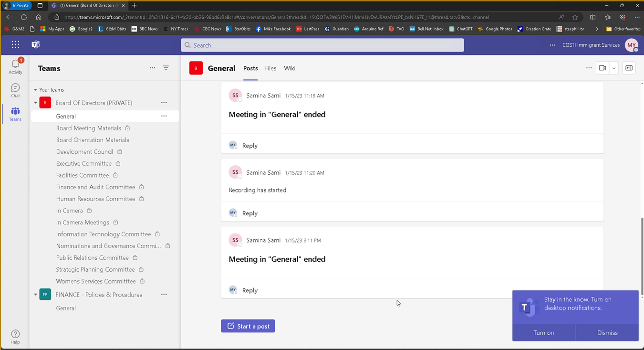Click the Help icon in sidebar

click(x=15, y=336)
